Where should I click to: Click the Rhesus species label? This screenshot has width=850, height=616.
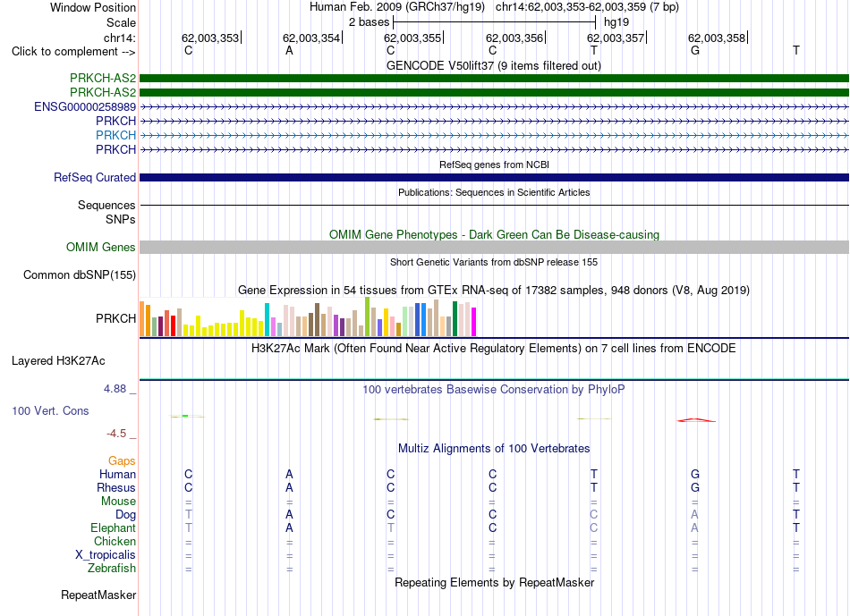[116, 487]
